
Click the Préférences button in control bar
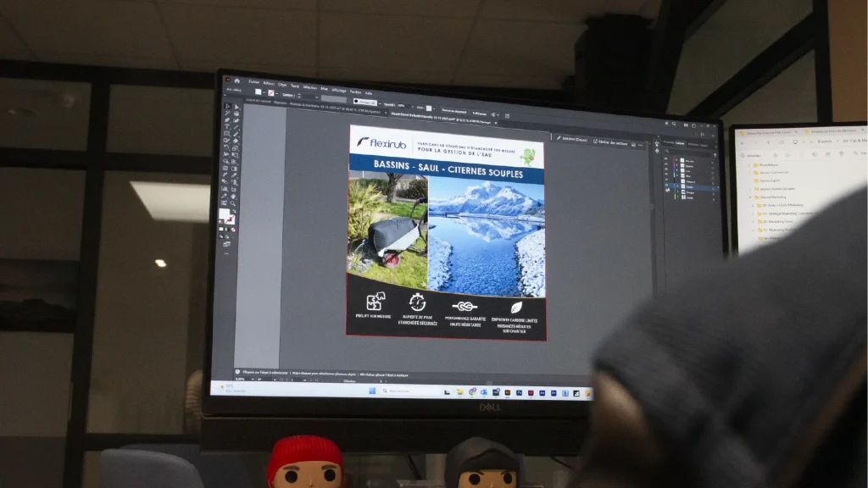pos(480,114)
